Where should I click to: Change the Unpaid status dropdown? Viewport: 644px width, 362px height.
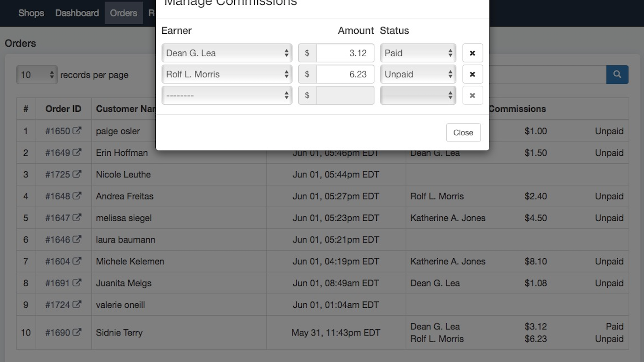click(418, 74)
